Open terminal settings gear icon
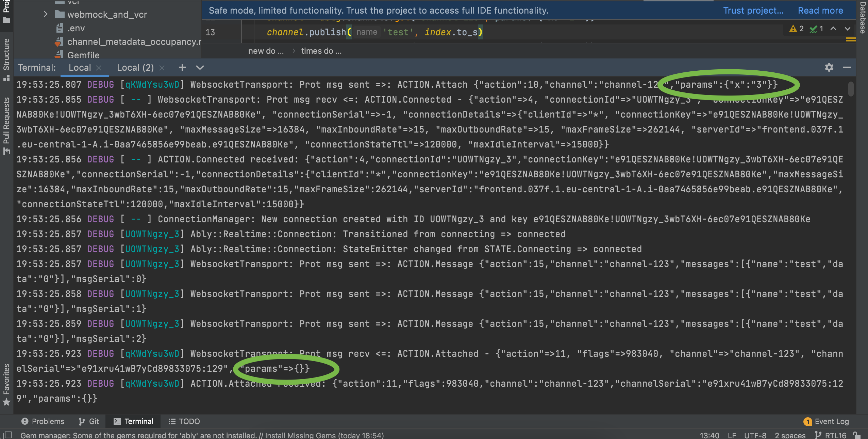 tap(829, 67)
